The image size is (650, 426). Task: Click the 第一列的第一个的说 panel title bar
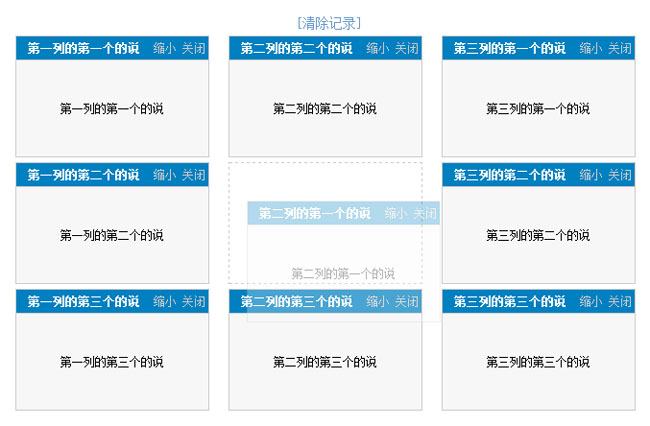83,48
